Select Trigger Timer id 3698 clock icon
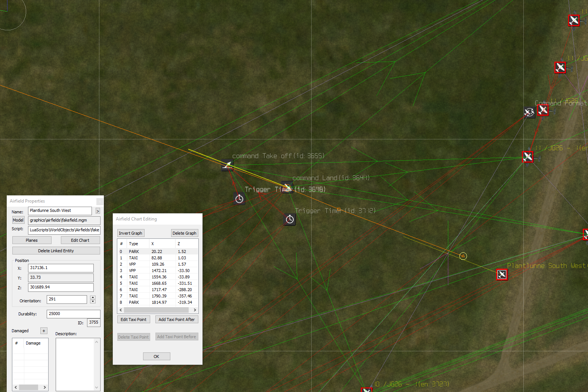This screenshot has width=588, height=392. (239, 199)
